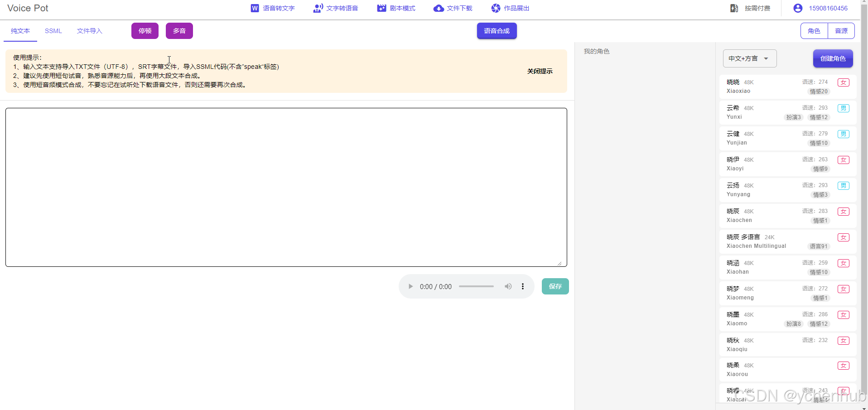The height and width of the screenshot is (410, 868).
Task: Select the 云希 Yunxi voice
Action: (x=787, y=112)
